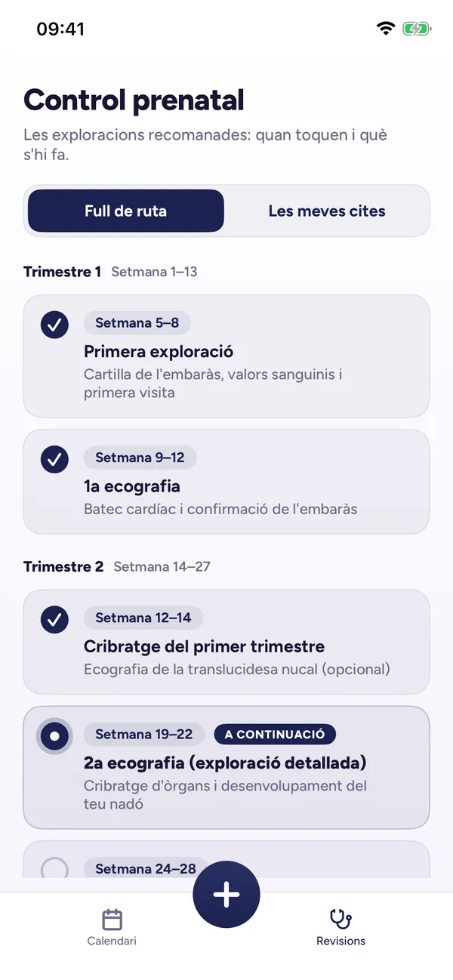Screen dimensions: 453x980
Task: Open the Primera exploració card
Action: [226, 356]
